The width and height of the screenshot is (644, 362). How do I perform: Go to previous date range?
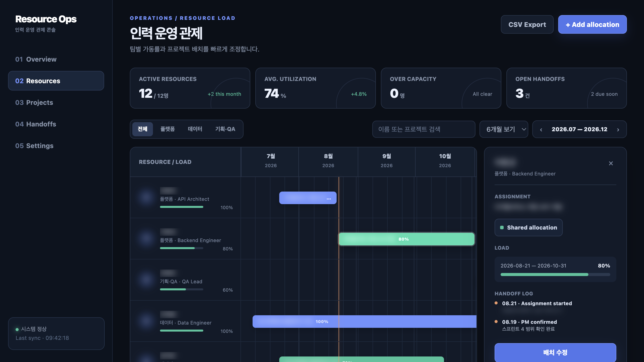click(541, 129)
